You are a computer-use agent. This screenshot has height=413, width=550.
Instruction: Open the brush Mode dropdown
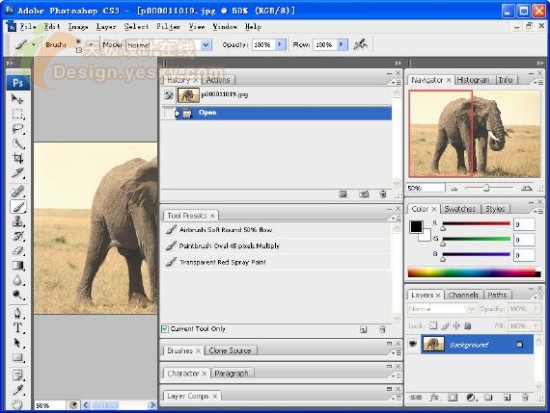coord(206,45)
